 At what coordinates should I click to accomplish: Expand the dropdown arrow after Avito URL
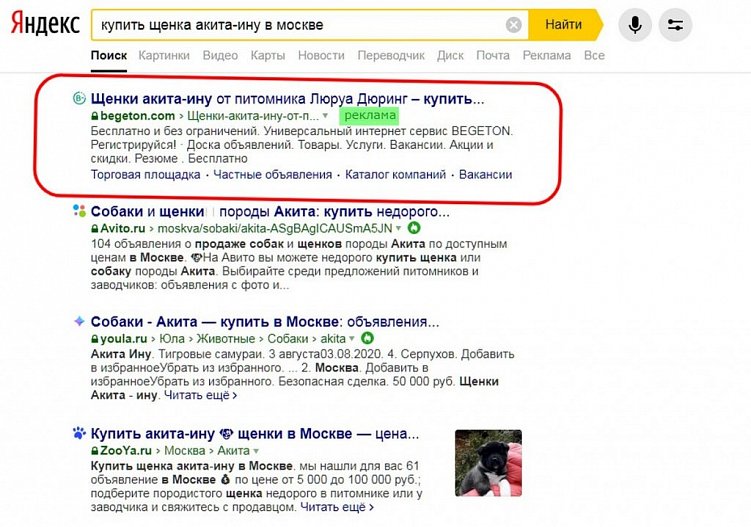click(x=398, y=229)
